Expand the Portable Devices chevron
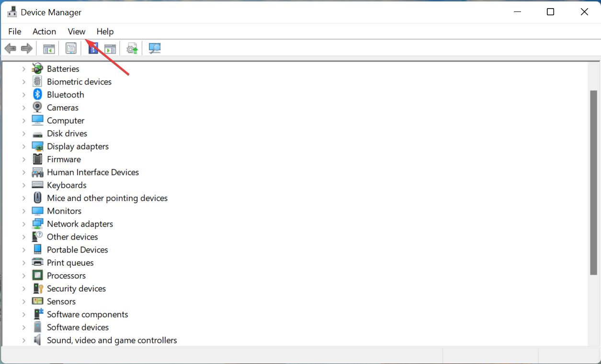The width and height of the screenshot is (601, 364). point(23,250)
